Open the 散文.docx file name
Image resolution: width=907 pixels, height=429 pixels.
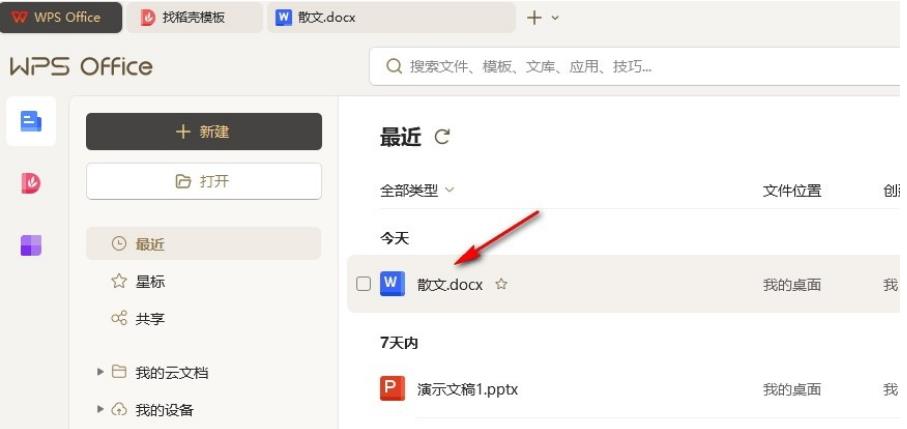click(x=450, y=284)
